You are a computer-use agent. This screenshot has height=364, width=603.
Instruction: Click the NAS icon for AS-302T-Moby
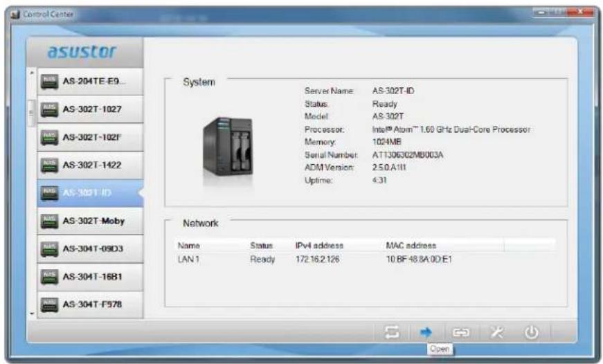pos(49,221)
